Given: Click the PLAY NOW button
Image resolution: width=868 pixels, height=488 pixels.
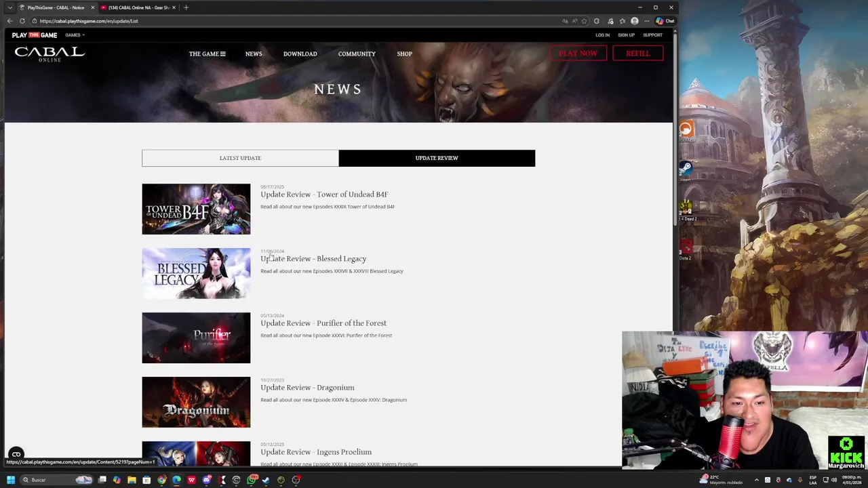Looking at the screenshot, I should point(578,54).
